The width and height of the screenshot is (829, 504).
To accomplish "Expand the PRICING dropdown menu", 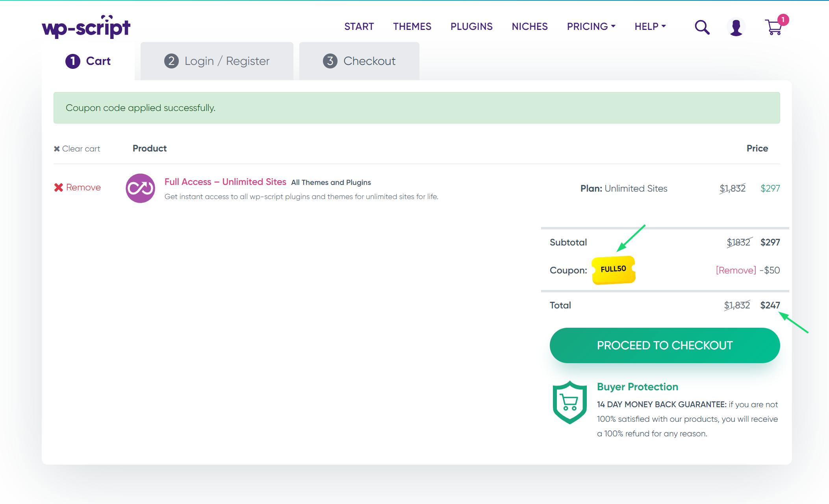I will [x=591, y=26].
